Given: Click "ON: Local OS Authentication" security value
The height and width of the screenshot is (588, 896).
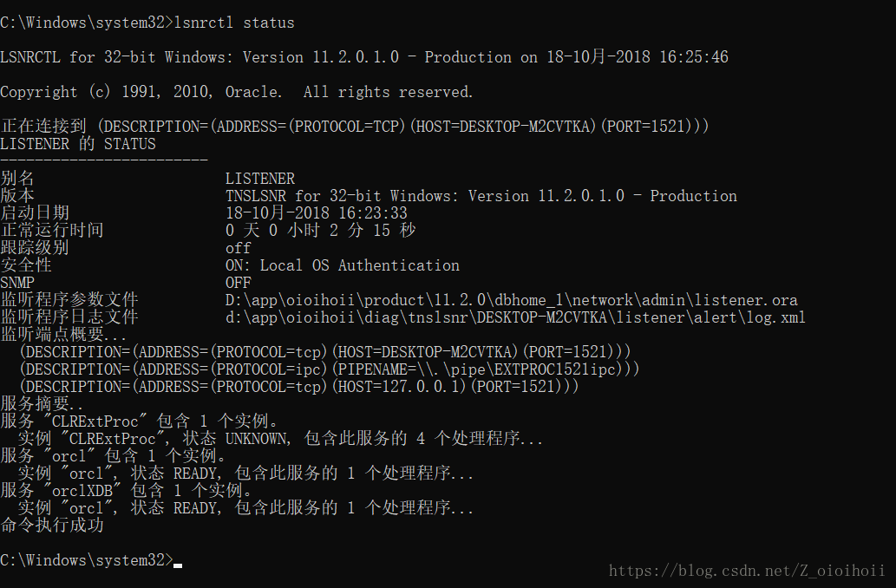Looking at the screenshot, I should tap(343, 265).
